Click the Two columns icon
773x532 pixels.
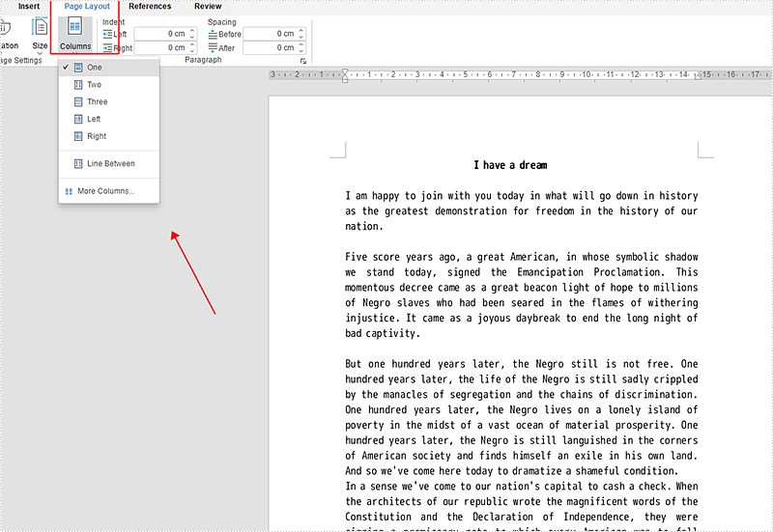[x=78, y=85]
